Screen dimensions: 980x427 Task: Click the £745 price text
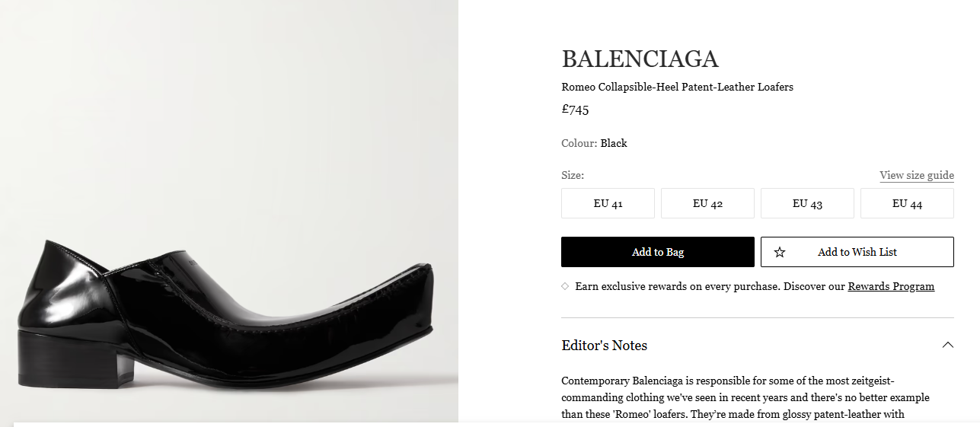click(576, 109)
